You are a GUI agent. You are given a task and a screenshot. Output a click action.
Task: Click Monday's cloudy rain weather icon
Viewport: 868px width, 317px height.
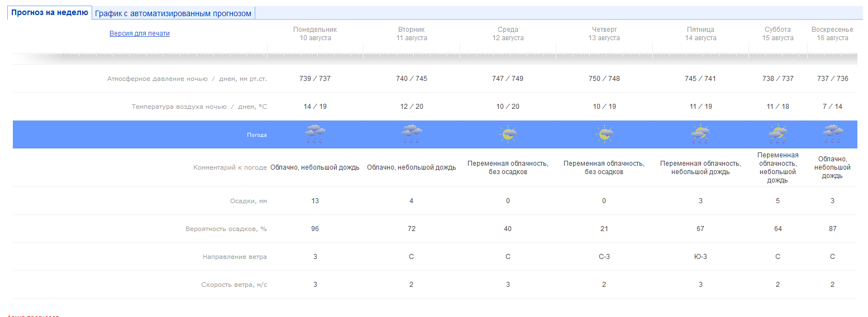[x=315, y=135]
